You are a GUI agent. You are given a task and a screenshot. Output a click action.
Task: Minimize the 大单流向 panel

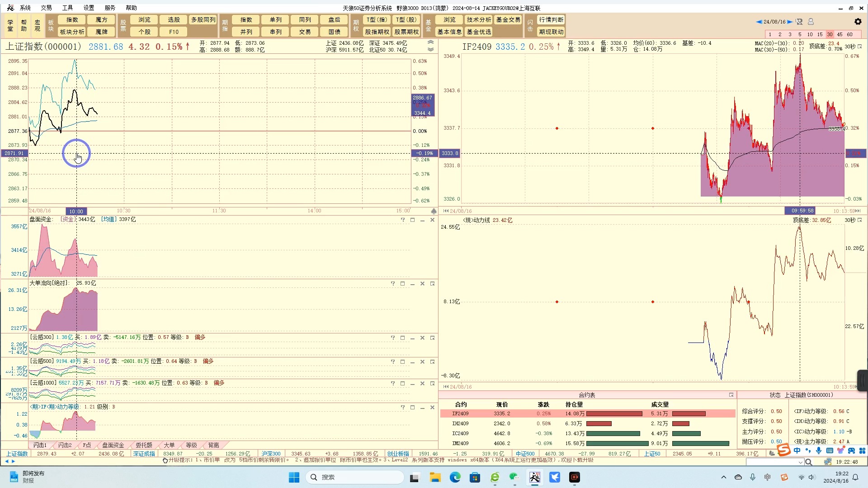pos(412,284)
